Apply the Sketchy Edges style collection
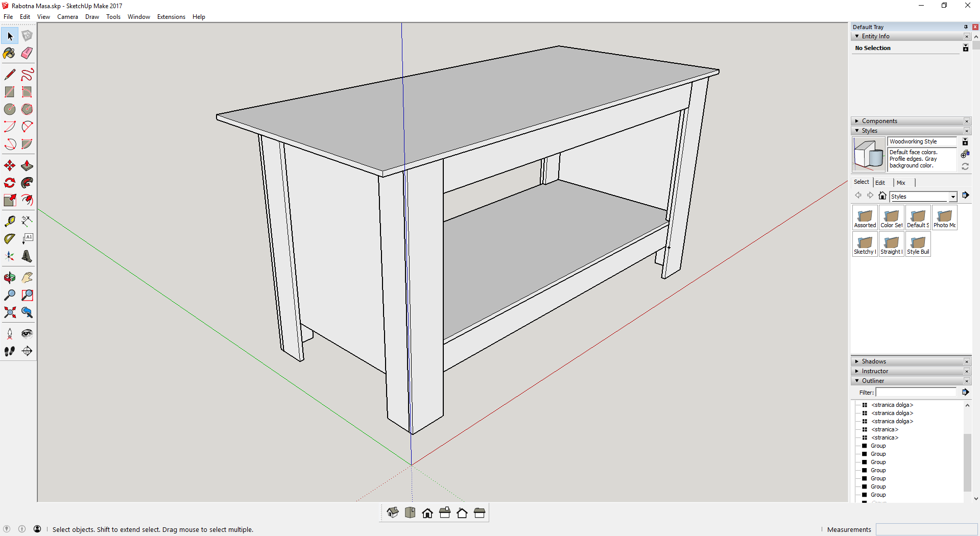Image resolution: width=980 pixels, height=536 pixels. coord(864,244)
